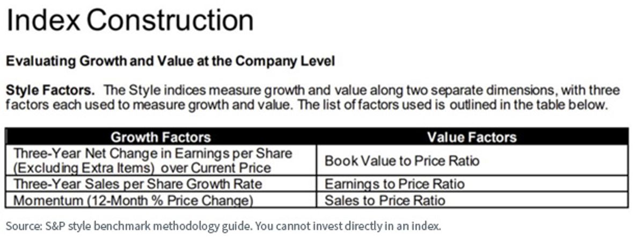Screen dimensions: 644x238
Task: Select the Momentum 12-Month Price Change cell
Action: pyautogui.click(x=160, y=200)
